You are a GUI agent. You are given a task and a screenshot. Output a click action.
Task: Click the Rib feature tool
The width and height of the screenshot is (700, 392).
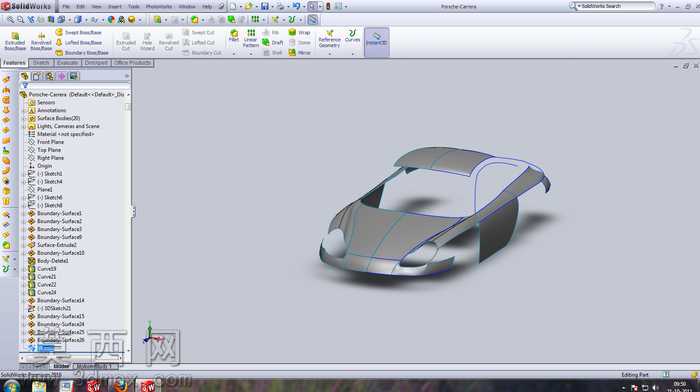point(271,33)
